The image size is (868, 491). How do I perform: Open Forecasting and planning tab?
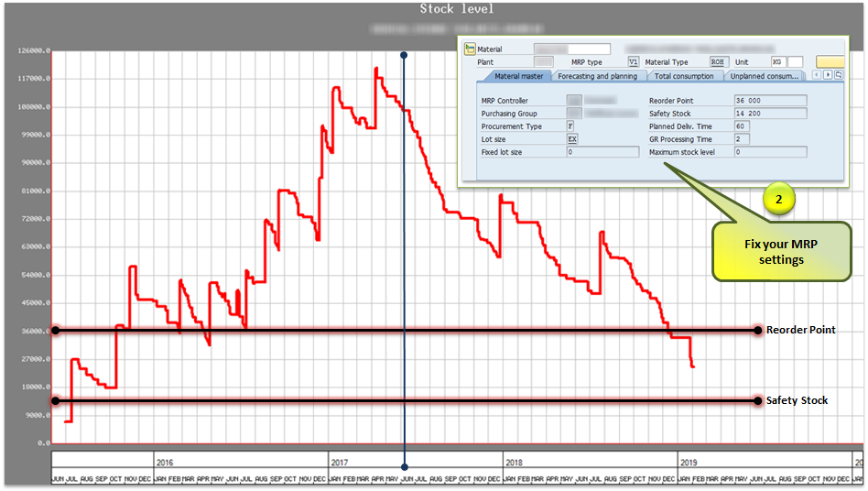coord(597,76)
